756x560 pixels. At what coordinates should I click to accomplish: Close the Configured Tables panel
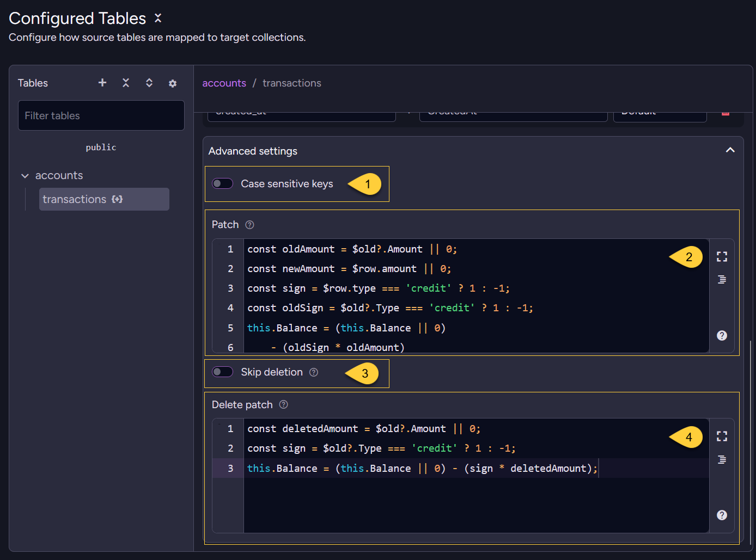[x=158, y=18]
